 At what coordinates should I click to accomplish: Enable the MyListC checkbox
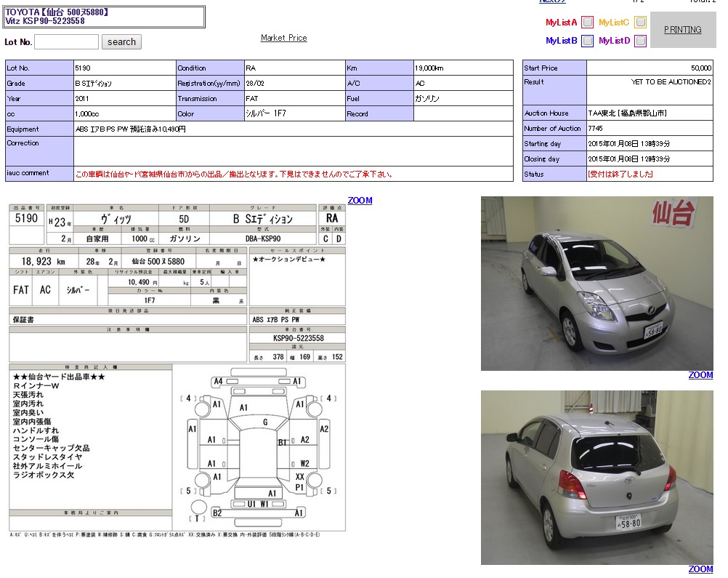click(640, 23)
